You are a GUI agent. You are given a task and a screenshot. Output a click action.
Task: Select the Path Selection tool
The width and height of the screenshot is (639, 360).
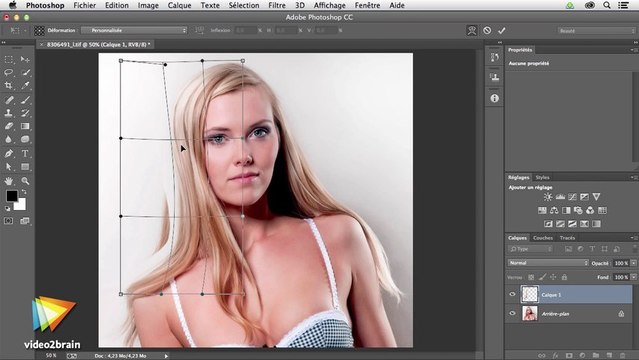9,167
